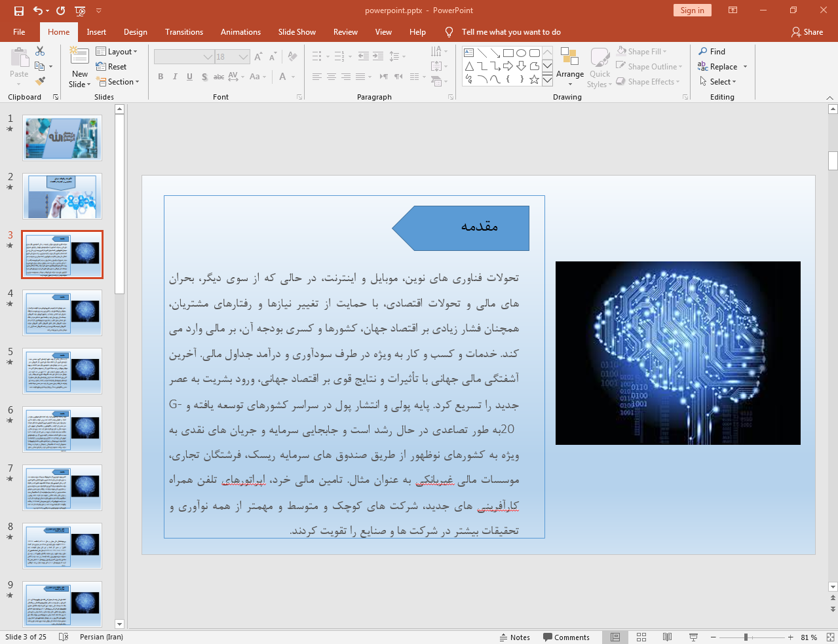Toggle Notes pane in status bar
Viewport: 838px width, 644px height.
515,637
